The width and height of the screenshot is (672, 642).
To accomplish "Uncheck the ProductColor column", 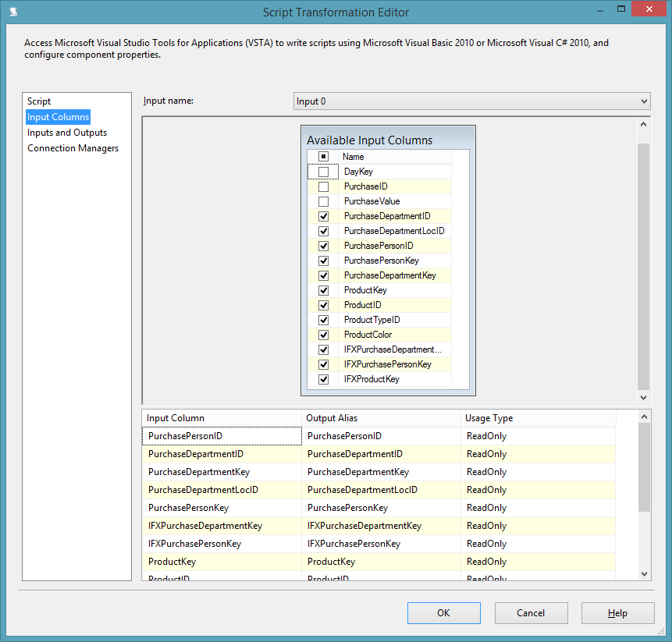I will pos(323,334).
